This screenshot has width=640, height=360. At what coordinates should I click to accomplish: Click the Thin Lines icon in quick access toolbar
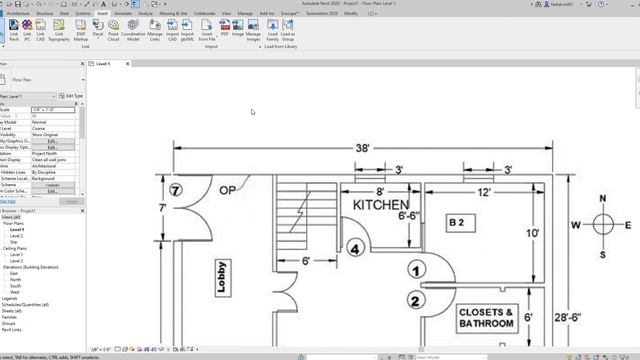tap(135, 4)
